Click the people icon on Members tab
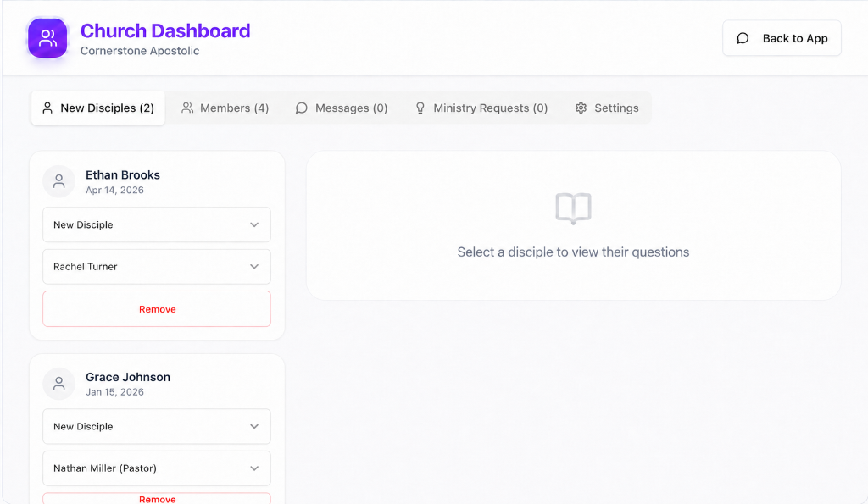The width and height of the screenshot is (868, 504). (x=187, y=108)
